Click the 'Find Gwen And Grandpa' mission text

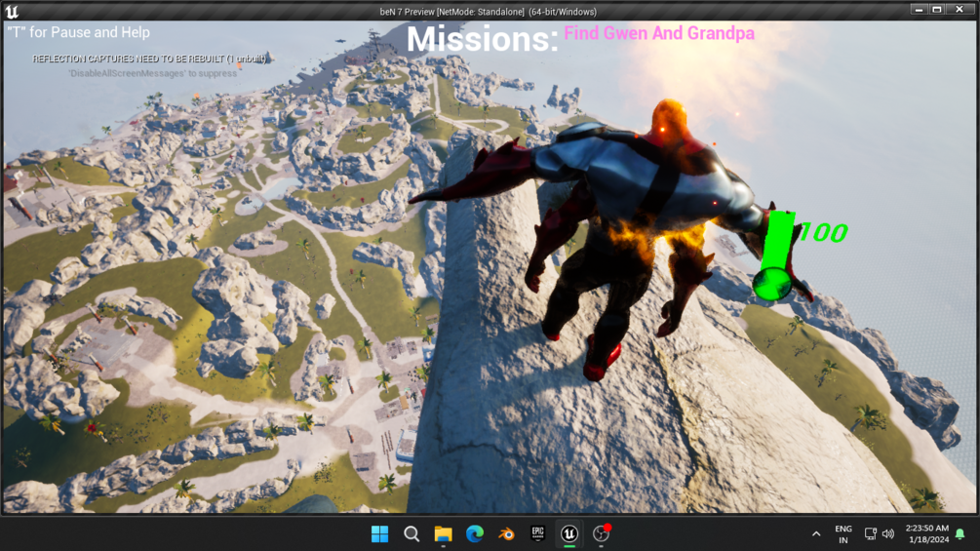(659, 33)
